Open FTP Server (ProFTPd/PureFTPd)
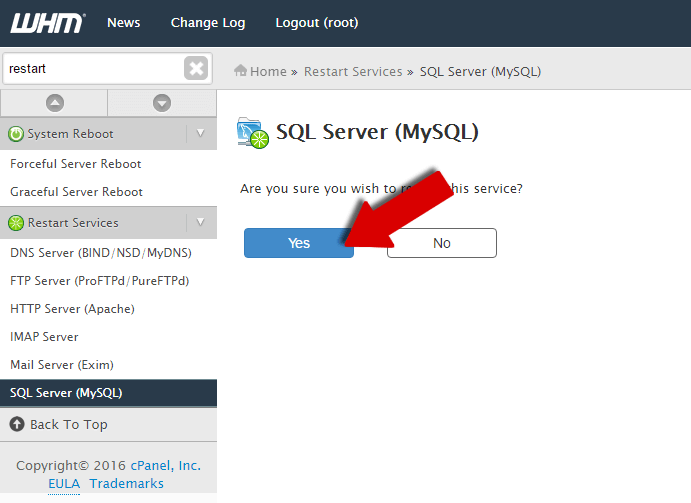This screenshot has width=691, height=503. [100, 281]
